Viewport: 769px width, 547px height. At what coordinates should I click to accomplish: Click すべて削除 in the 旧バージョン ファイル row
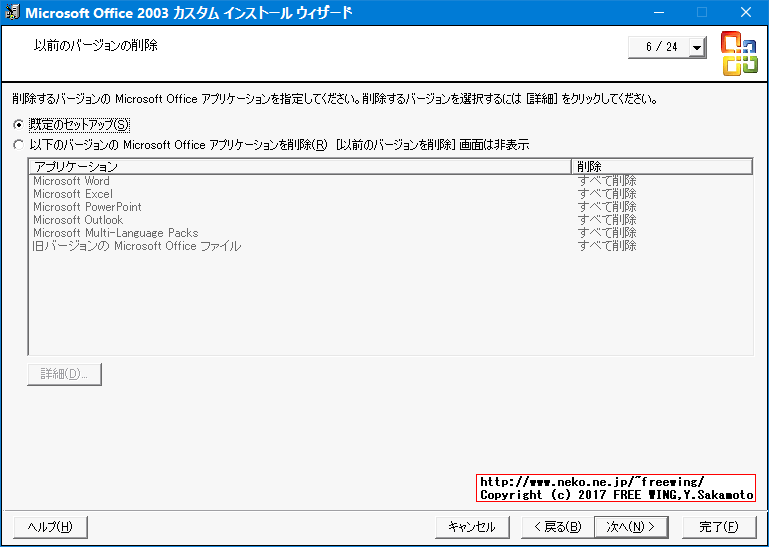tap(607, 246)
